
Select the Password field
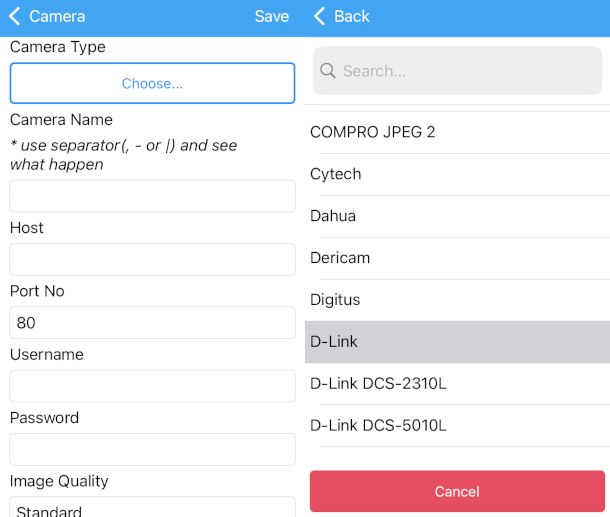click(152, 449)
